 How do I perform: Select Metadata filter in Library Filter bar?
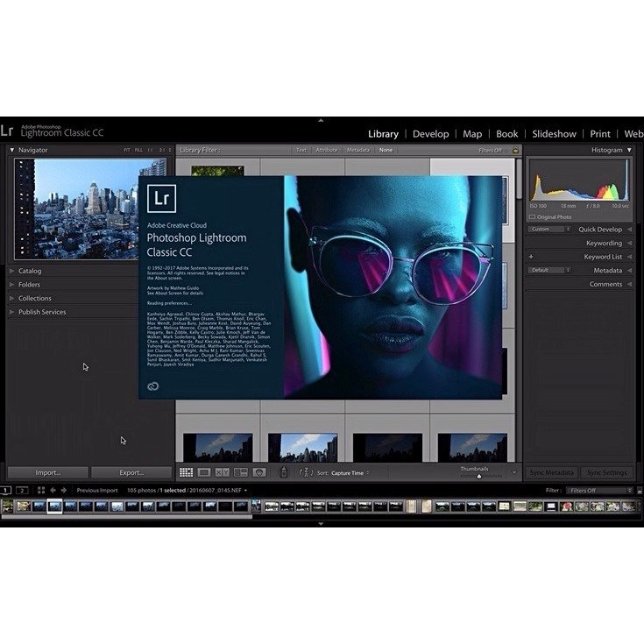(358, 151)
